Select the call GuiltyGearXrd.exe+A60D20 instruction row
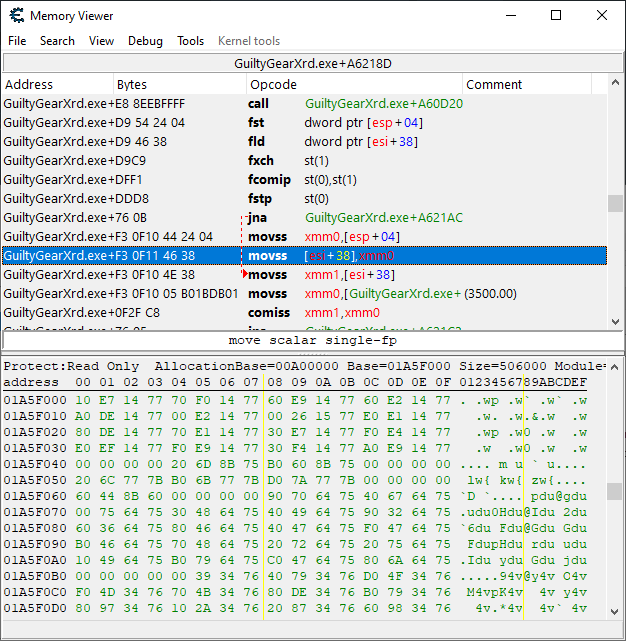The width and height of the screenshot is (626, 641). 300,104
